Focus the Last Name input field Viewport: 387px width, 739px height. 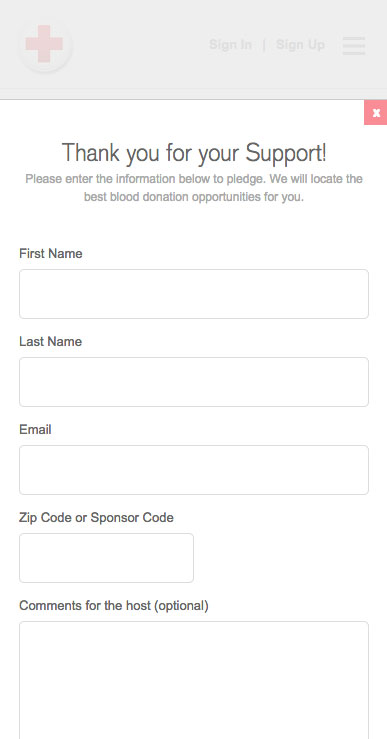[194, 382]
